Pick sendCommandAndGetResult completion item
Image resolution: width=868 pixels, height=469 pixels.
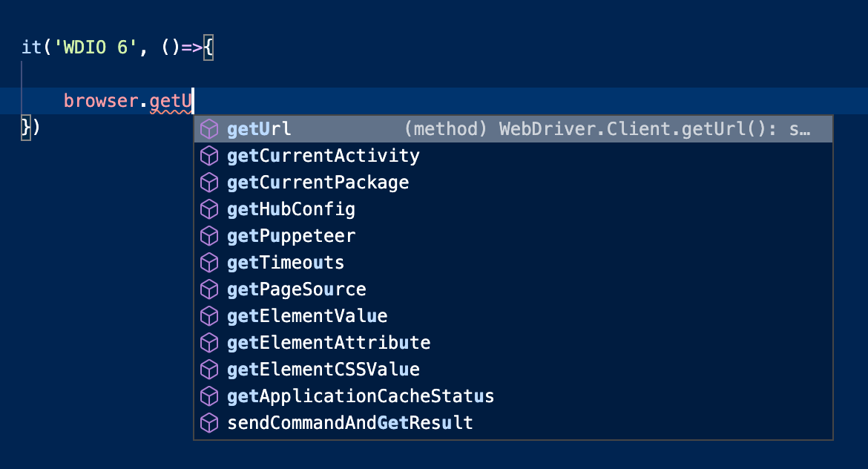513,423
